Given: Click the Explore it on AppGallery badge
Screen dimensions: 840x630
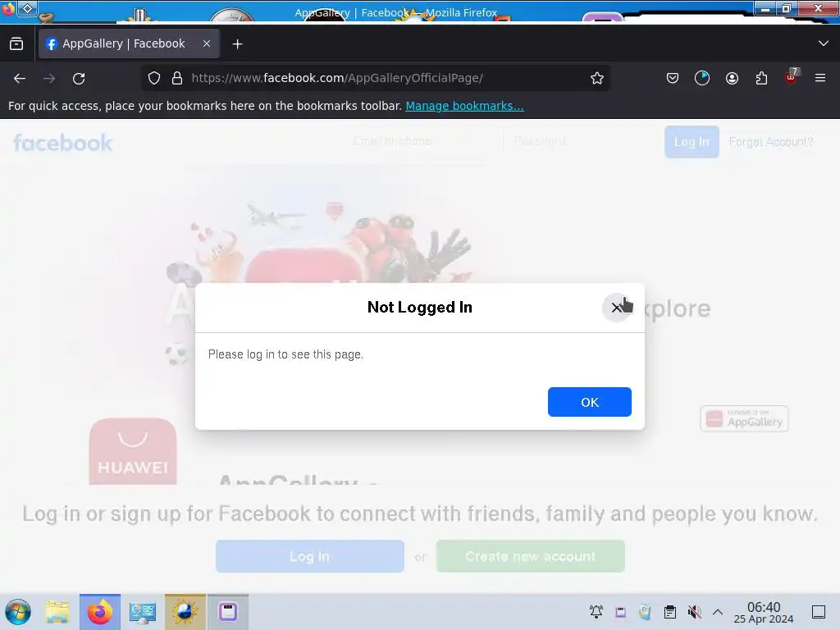Looking at the screenshot, I should (x=744, y=418).
